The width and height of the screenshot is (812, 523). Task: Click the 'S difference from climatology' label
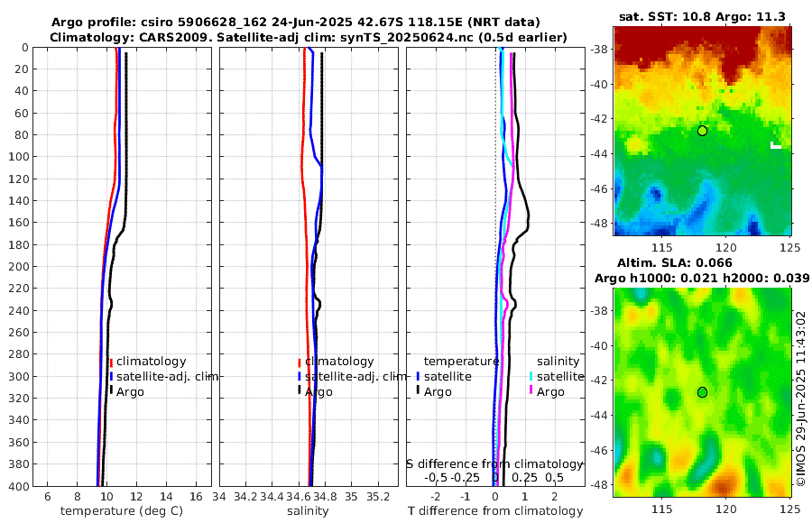click(494, 464)
